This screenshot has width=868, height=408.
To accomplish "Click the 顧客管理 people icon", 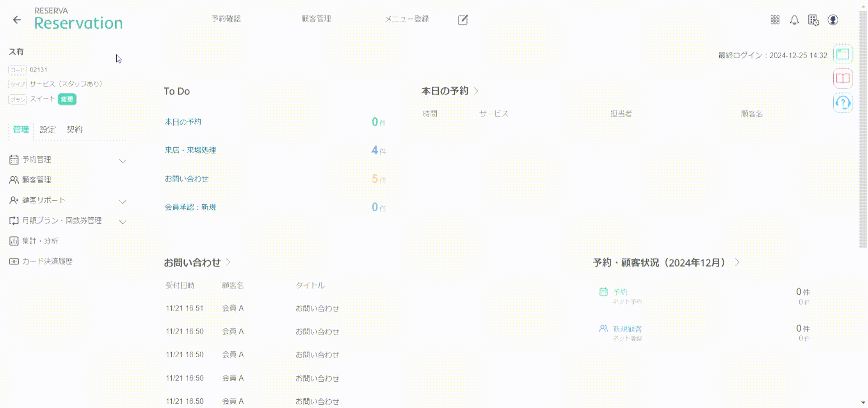I will pyautogui.click(x=14, y=180).
